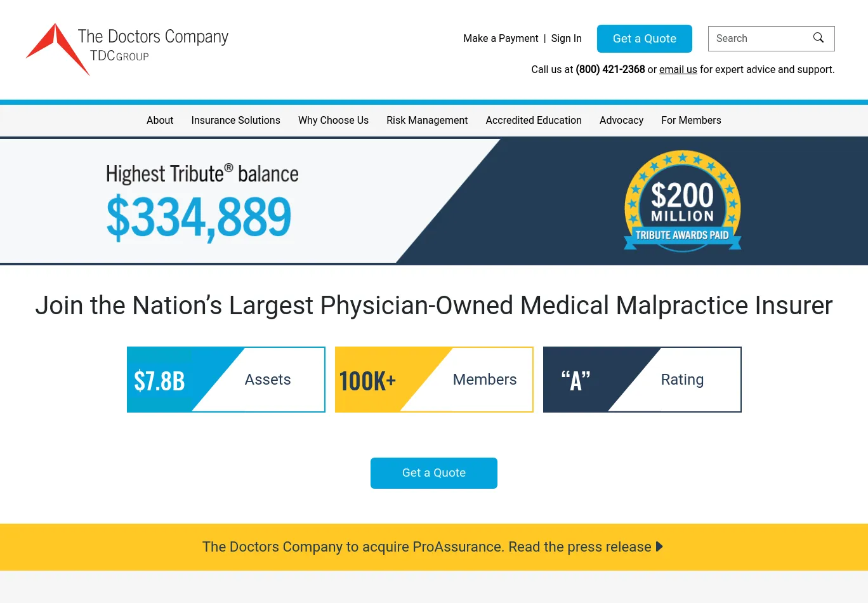This screenshot has height=603, width=868.
Task: Click the 100K+ Members tile
Action: (x=434, y=380)
